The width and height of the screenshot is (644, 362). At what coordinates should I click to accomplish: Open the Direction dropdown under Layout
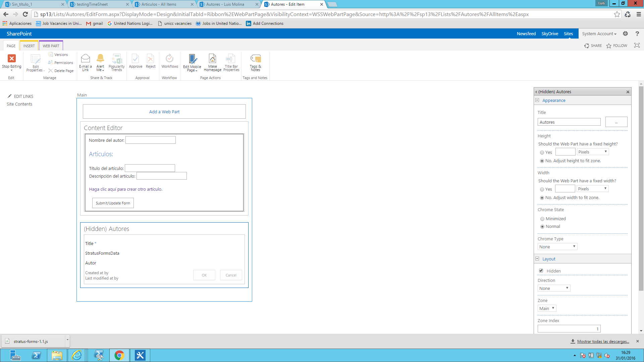pos(553,288)
